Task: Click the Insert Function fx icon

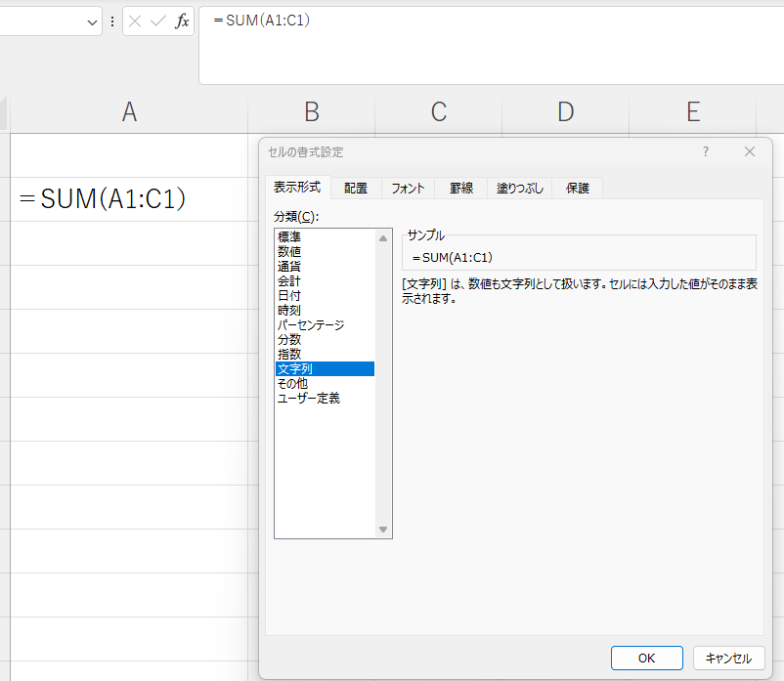Action: coord(182,21)
